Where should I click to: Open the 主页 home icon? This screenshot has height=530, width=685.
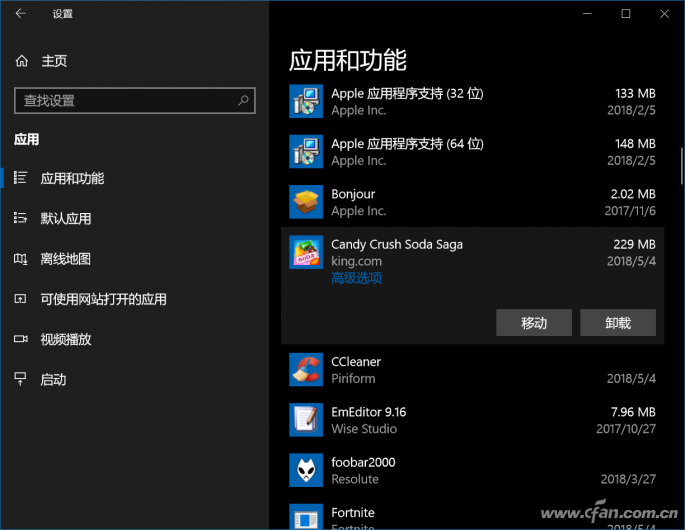click(x=22, y=61)
